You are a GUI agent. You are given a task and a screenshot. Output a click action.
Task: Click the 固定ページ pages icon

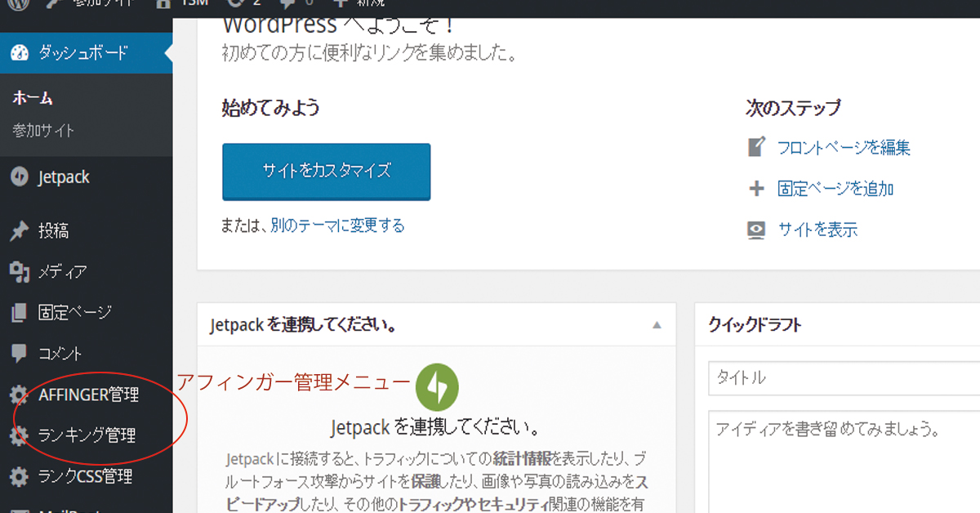(20, 312)
